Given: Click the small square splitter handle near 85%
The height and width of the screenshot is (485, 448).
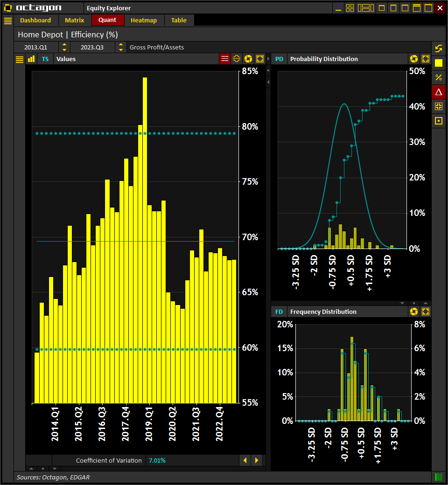Looking at the screenshot, I should (268, 70).
